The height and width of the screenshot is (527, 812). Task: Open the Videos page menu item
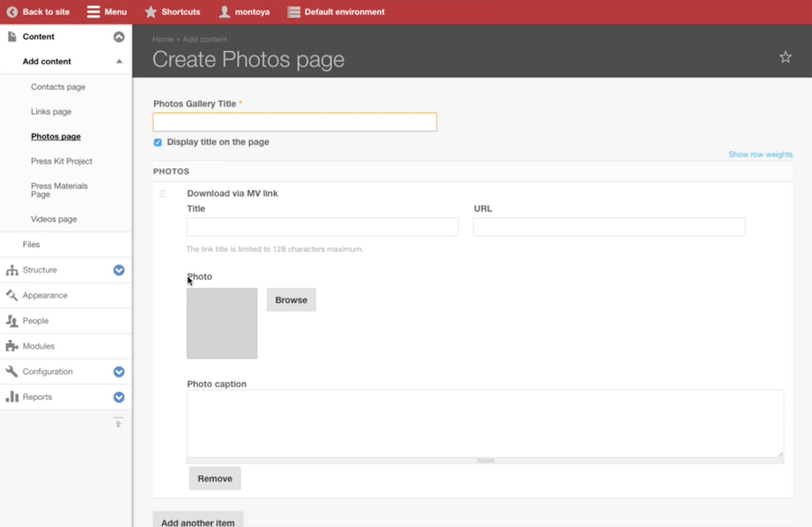(x=54, y=219)
